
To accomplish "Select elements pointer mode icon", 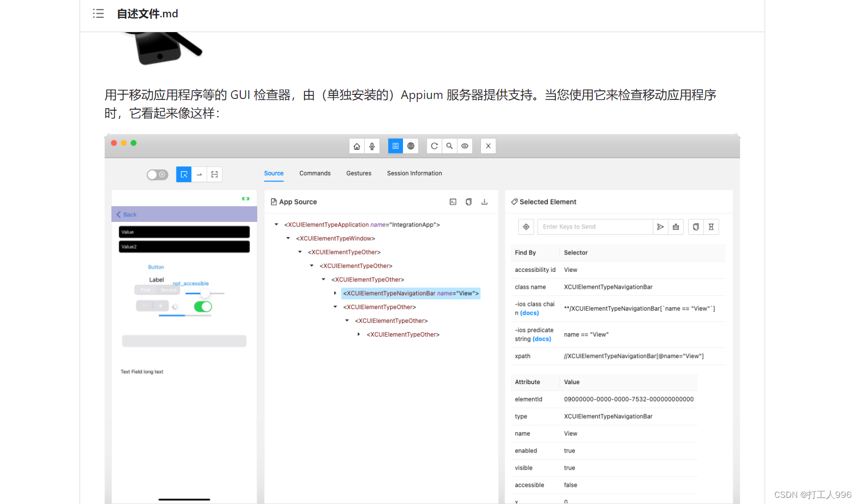I will [184, 174].
